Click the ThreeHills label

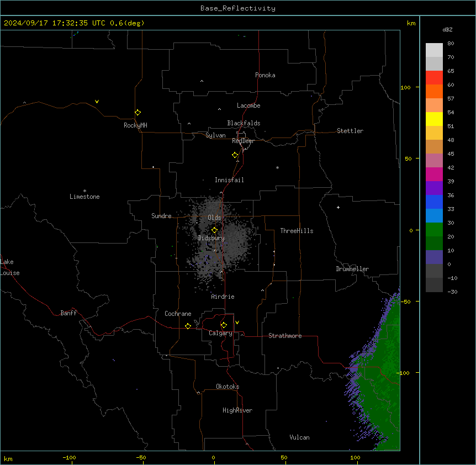pos(297,231)
